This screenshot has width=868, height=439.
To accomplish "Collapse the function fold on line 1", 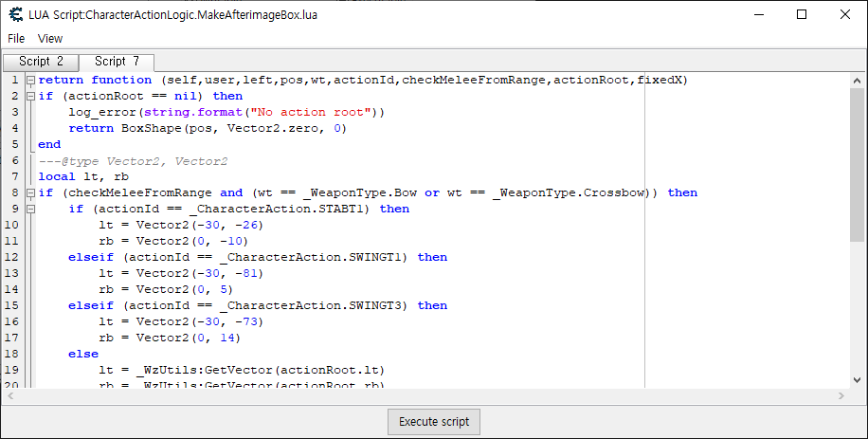I will pos(30,81).
